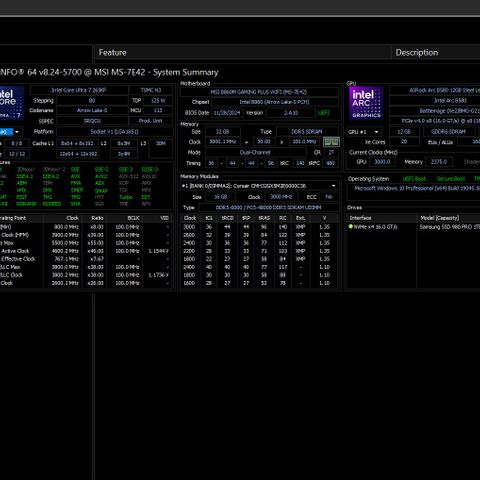Click the GPU memory 12 GB field
Viewport: 480px width, 480px height.
tap(404, 132)
